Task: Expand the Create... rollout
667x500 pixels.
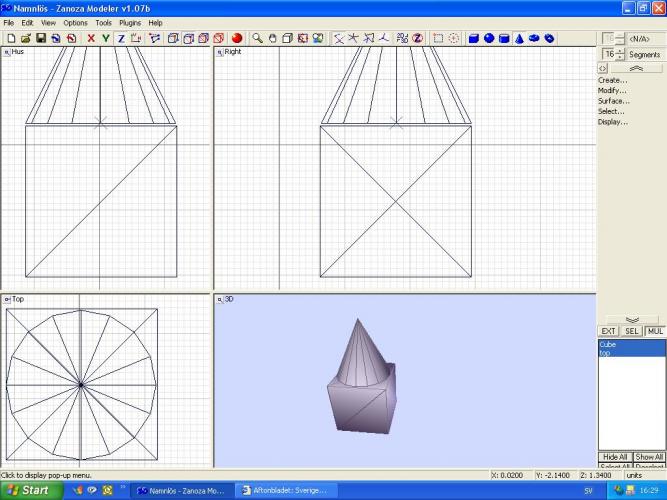Action: pyautogui.click(x=612, y=80)
